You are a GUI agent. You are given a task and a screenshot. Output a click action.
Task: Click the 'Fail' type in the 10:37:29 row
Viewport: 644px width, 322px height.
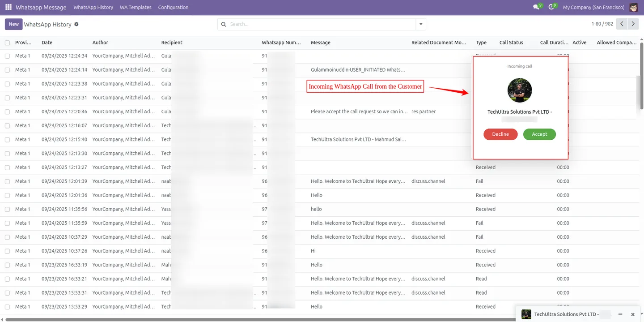coord(479,237)
